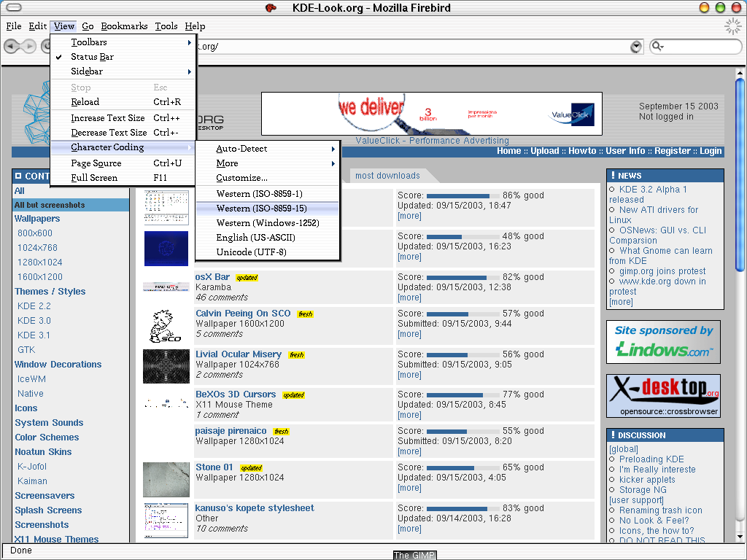Screen dimensions: 747x560
Task: Select English (US-ASCII) encoding
Action: [x=268, y=238]
